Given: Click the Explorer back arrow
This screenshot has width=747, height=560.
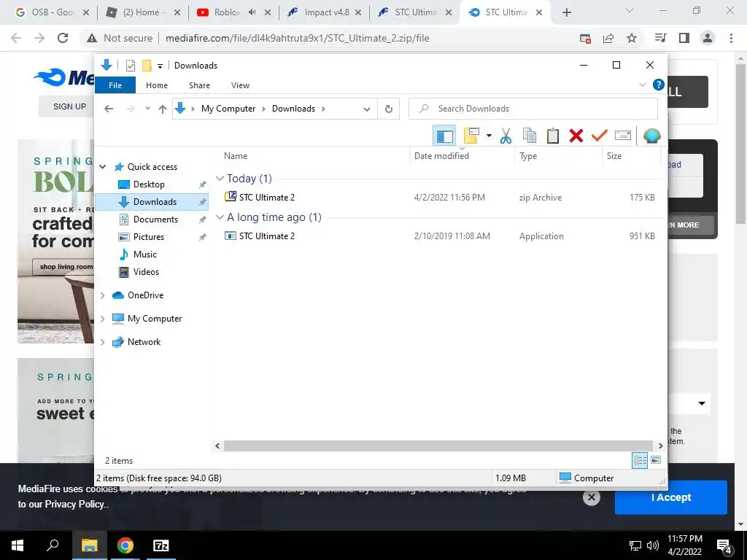Looking at the screenshot, I should [x=109, y=109].
